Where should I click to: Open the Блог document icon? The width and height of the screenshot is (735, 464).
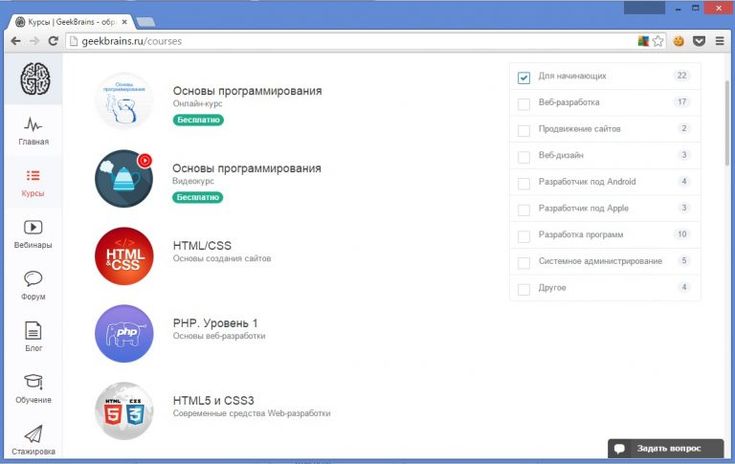point(33,330)
